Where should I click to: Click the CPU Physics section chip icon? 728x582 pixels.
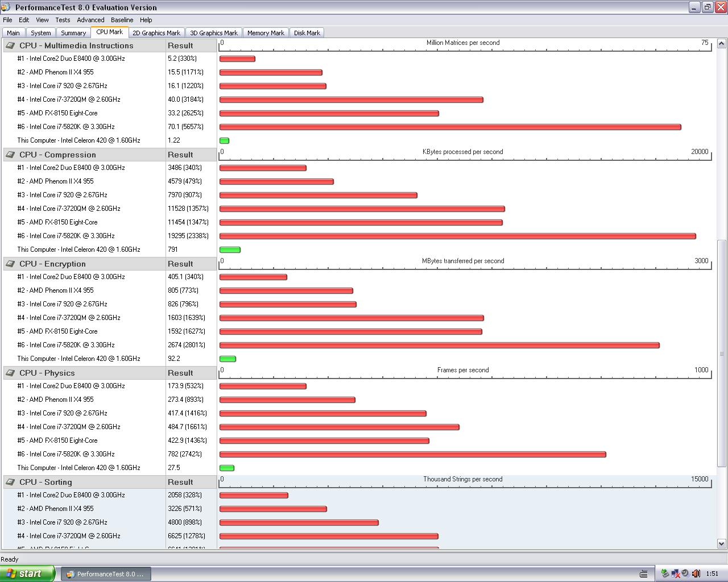point(10,373)
